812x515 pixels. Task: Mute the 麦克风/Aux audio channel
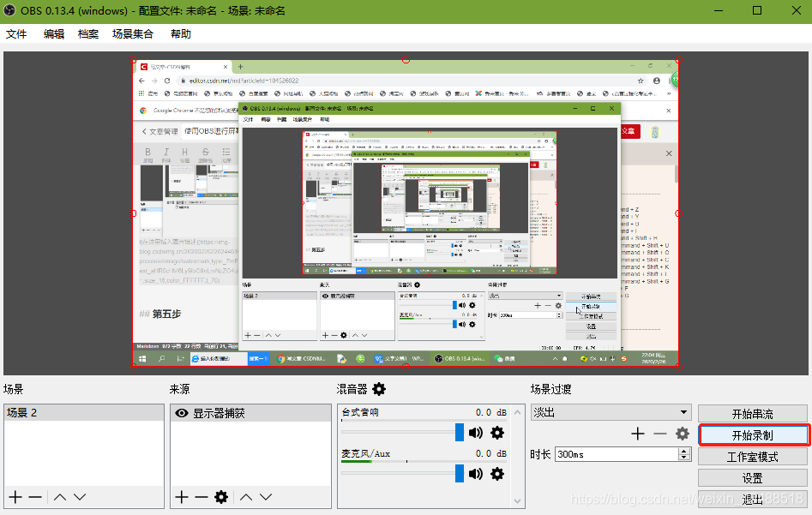tap(476, 474)
